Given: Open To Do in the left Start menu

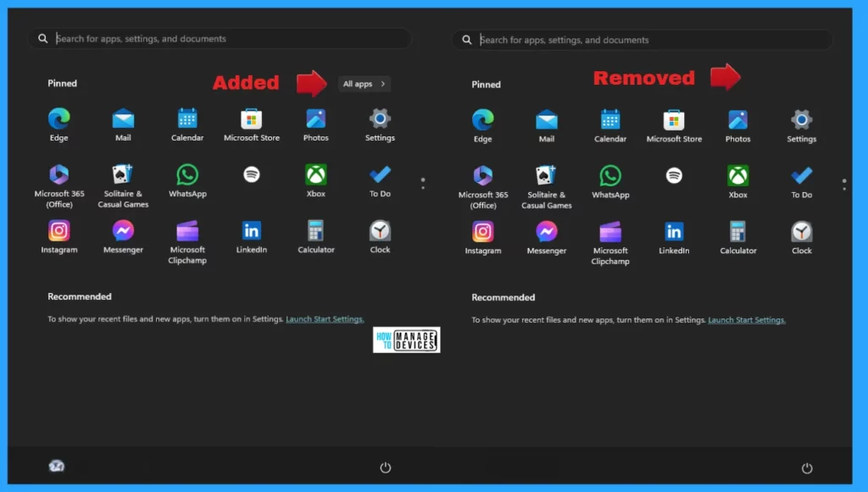Looking at the screenshot, I should tap(380, 180).
